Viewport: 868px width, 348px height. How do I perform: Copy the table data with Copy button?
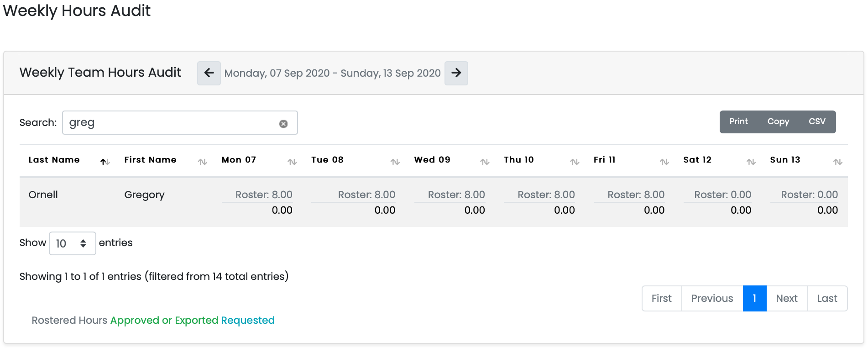pyautogui.click(x=778, y=121)
